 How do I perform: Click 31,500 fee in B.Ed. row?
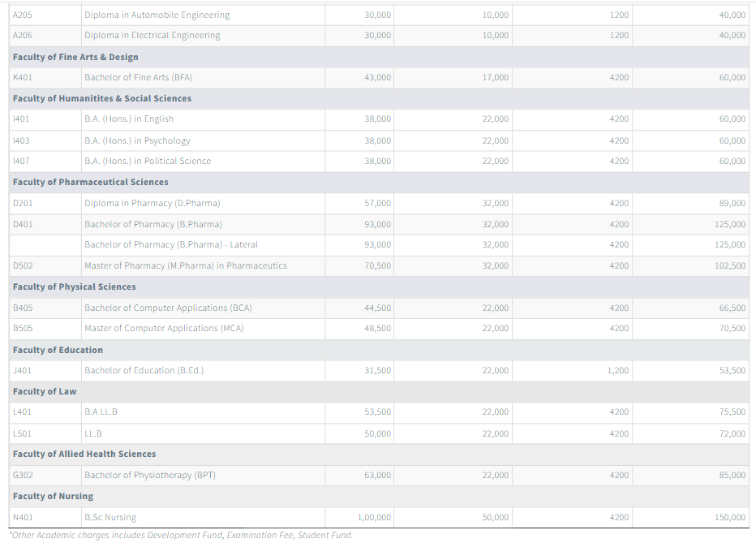[x=377, y=370]
